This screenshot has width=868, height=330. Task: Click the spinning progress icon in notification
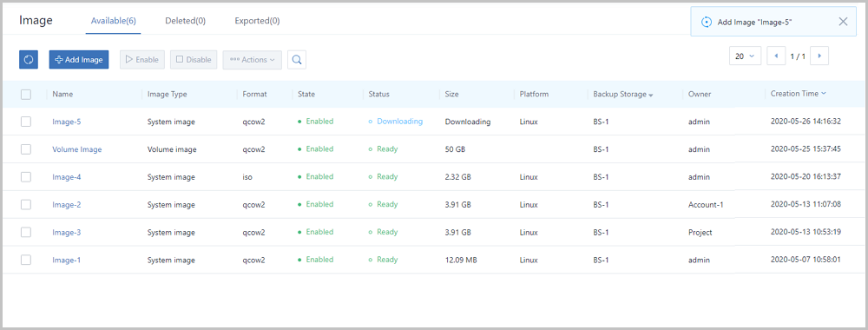(707, 23)
